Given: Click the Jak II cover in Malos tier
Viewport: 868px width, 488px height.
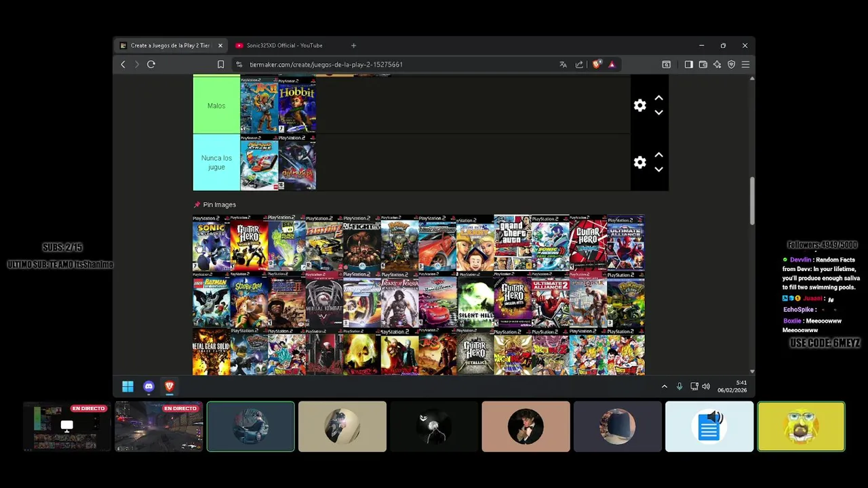Looking at the screenshot, I should tap(259, 106).
